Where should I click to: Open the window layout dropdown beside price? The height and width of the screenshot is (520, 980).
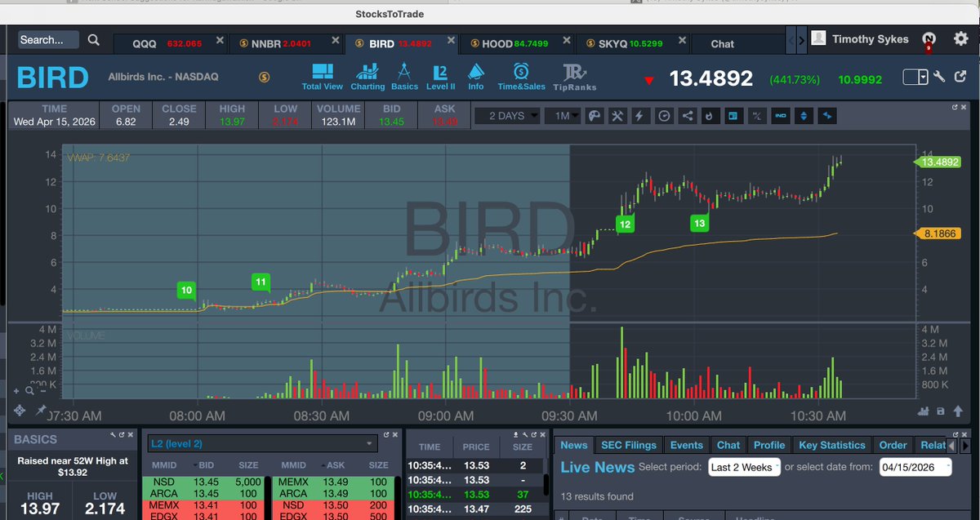point(915,77)
